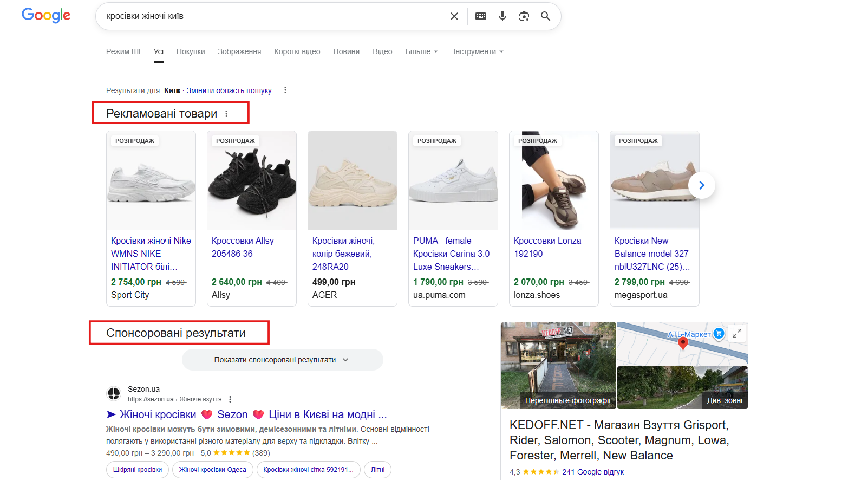Go to the Google homepage logo
The height and width of the screenshot is (480, 868).
click(x=46, y=16)
